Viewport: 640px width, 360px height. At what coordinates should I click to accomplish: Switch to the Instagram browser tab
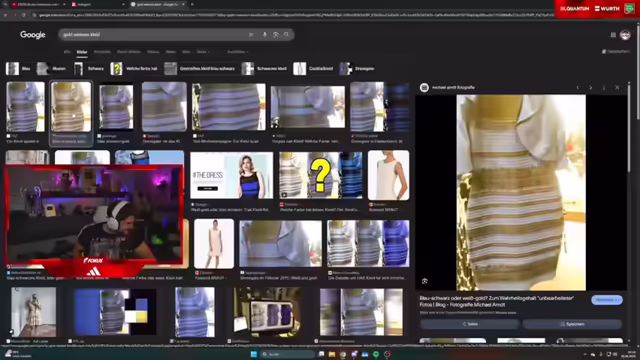pos(97,4)
